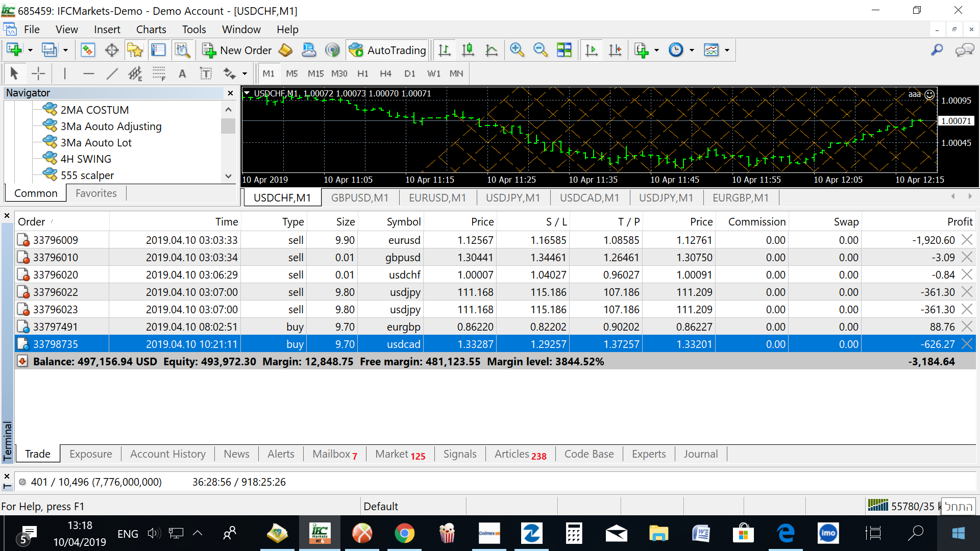The height and width of the screenshot is (551, 980).
Task: Sort orders by Profit column header
Action: [x=919, y=221]
